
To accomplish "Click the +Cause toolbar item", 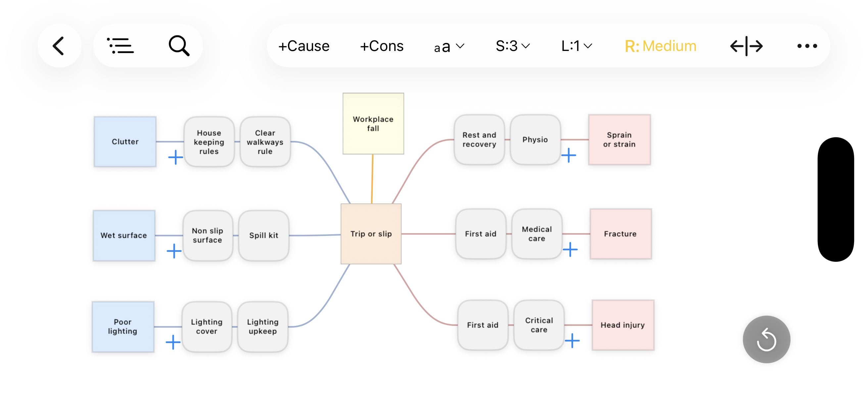I will pos(304,46).
